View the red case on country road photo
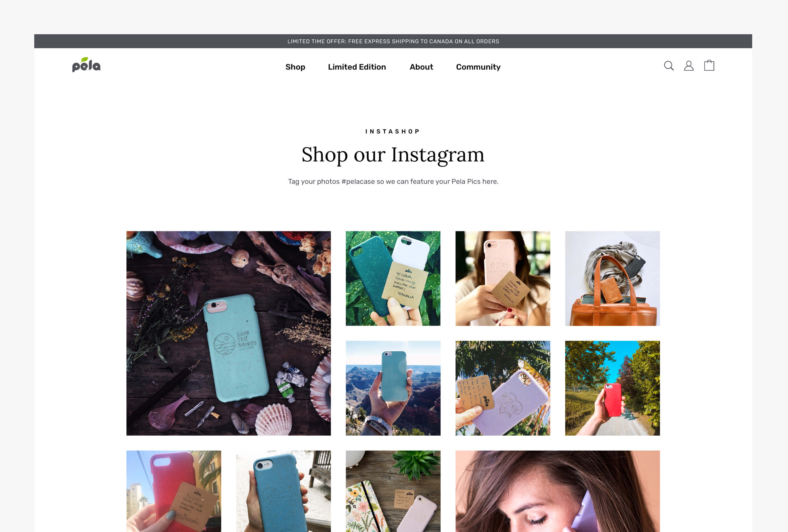 (612, 388)
